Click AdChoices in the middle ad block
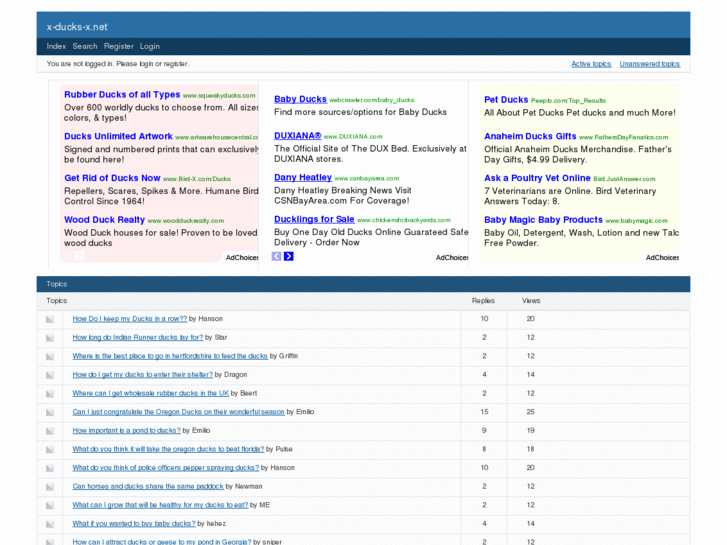This screenshot has width=727, height=545. tap(452, 257)
